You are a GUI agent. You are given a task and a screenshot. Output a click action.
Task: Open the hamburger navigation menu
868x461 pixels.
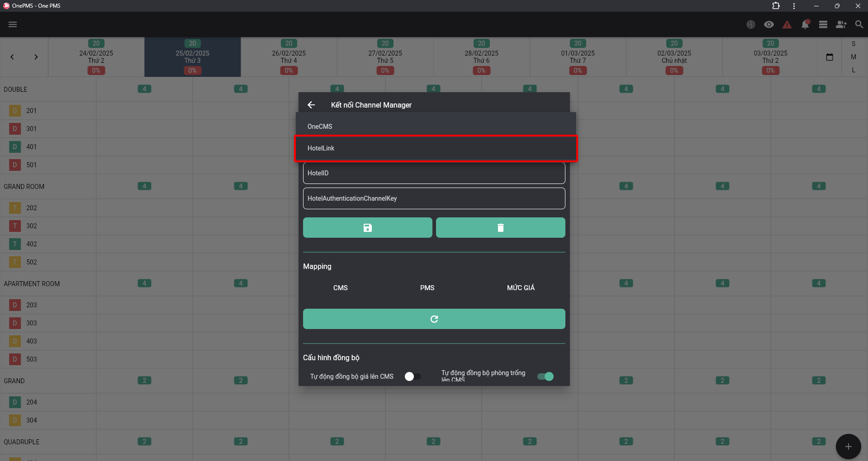click(13, 24)
